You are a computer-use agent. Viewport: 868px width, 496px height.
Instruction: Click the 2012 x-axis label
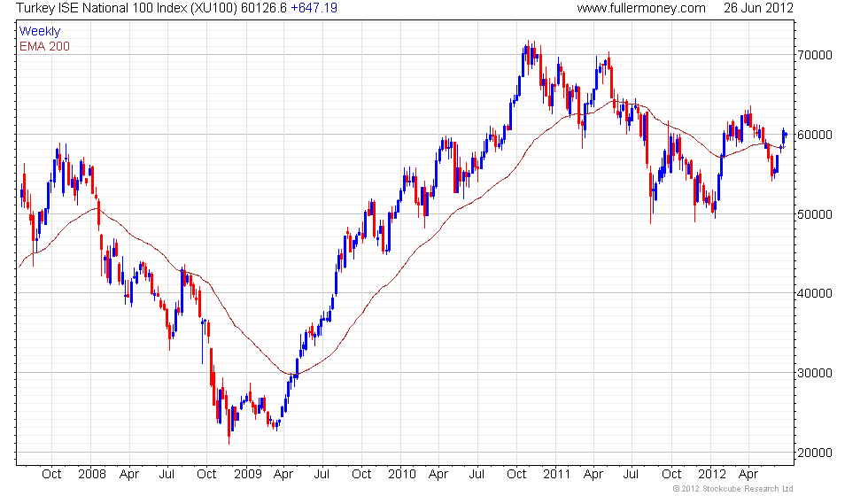tap(711, 475)
